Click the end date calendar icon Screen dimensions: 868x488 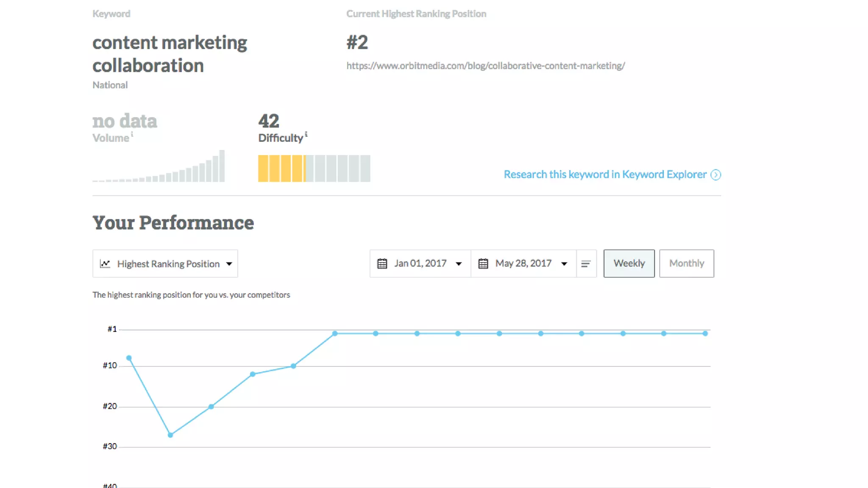pyautogui.click(x=483, y=263)
